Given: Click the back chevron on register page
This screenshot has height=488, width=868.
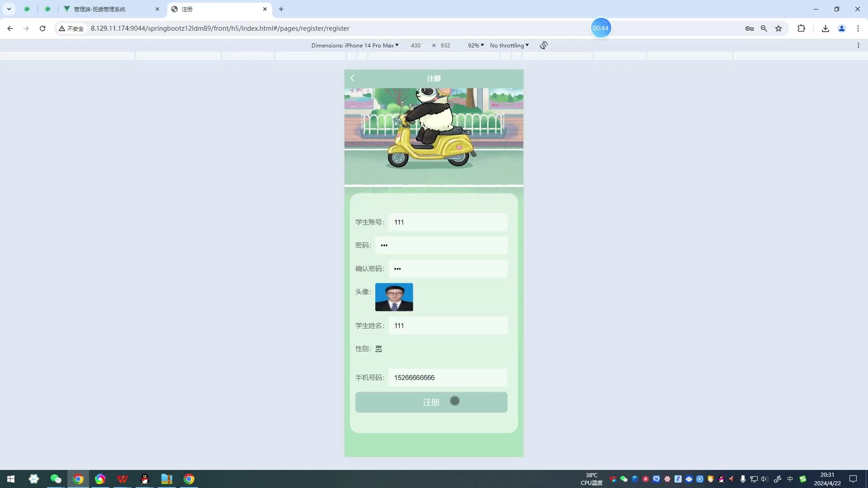Looking at the screenshot, I should tap(352, 78).
